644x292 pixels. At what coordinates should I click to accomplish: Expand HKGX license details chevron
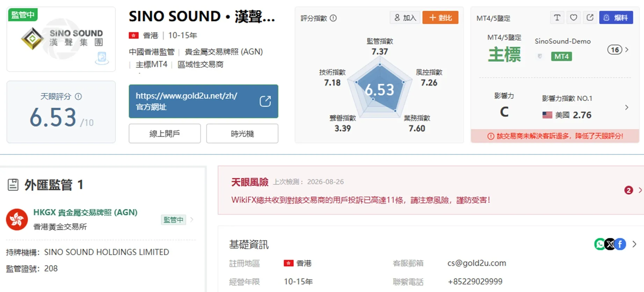(192, 220)
